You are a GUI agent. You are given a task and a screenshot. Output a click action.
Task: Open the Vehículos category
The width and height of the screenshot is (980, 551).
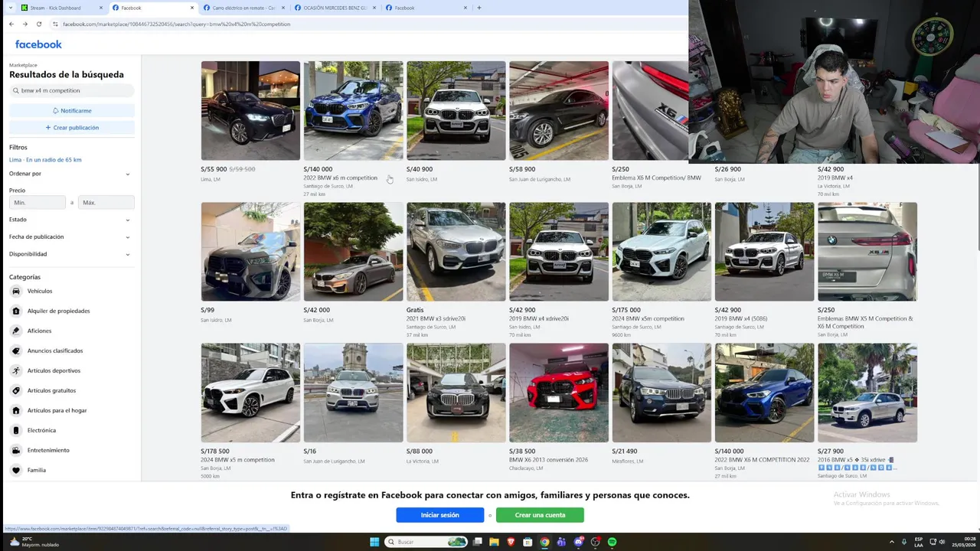click(x=40, y=291)
